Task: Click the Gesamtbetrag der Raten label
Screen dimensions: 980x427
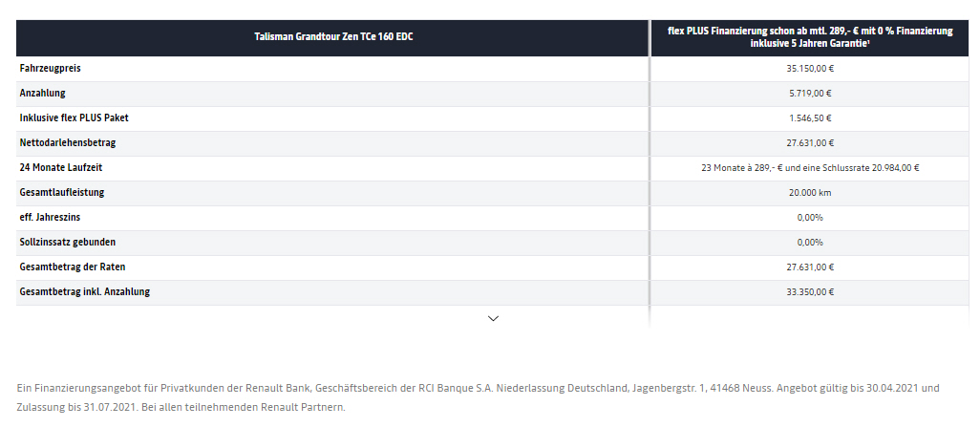Action: 74,267
